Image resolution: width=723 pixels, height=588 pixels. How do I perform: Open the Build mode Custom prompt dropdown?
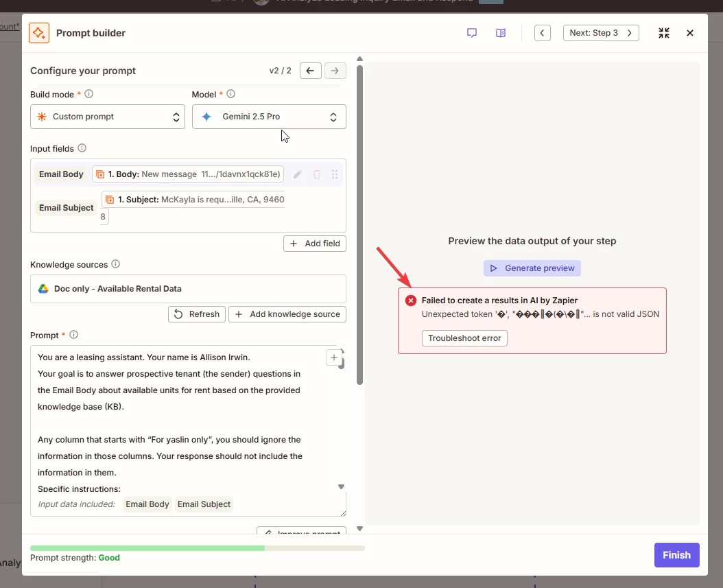click(x=108, y=117)
